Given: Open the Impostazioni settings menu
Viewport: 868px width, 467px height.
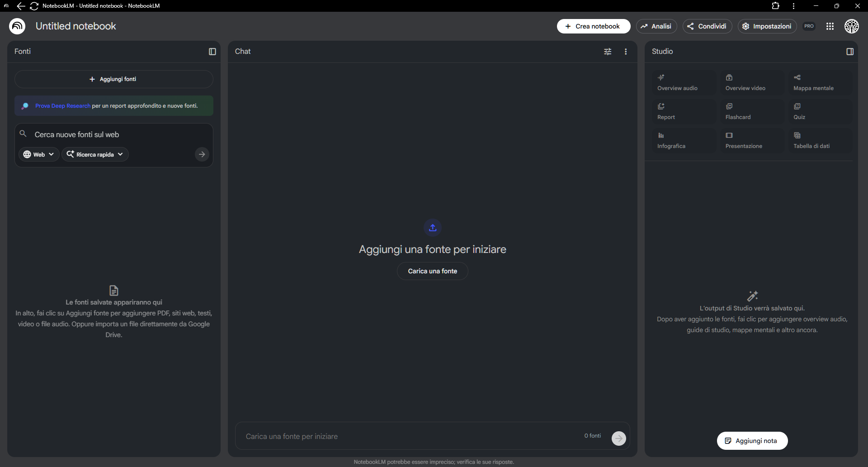Looking at the screenshot, I should (767, 26).
